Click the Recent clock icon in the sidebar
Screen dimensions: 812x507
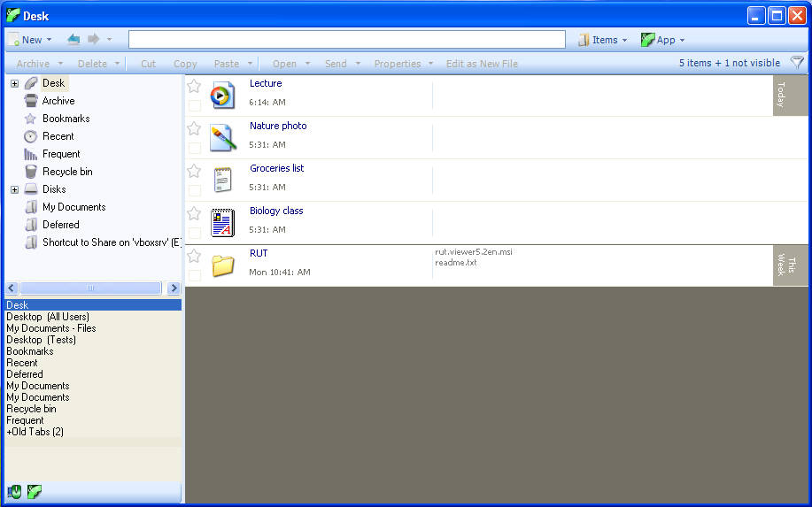tap(31, 136)
